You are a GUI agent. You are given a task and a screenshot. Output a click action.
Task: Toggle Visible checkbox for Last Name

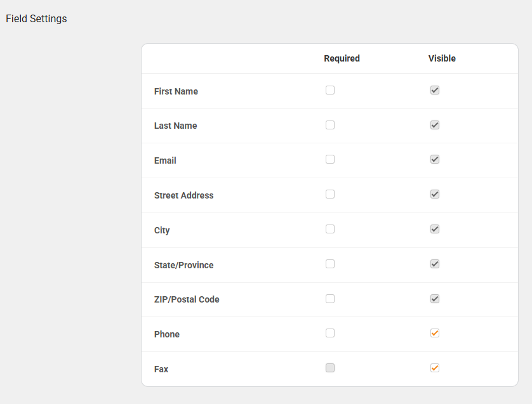(x=435, y=125)
